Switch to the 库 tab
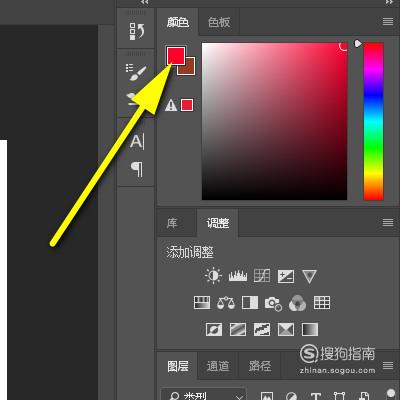Screen dimensions: 400x400 click(x=172, y=223)
